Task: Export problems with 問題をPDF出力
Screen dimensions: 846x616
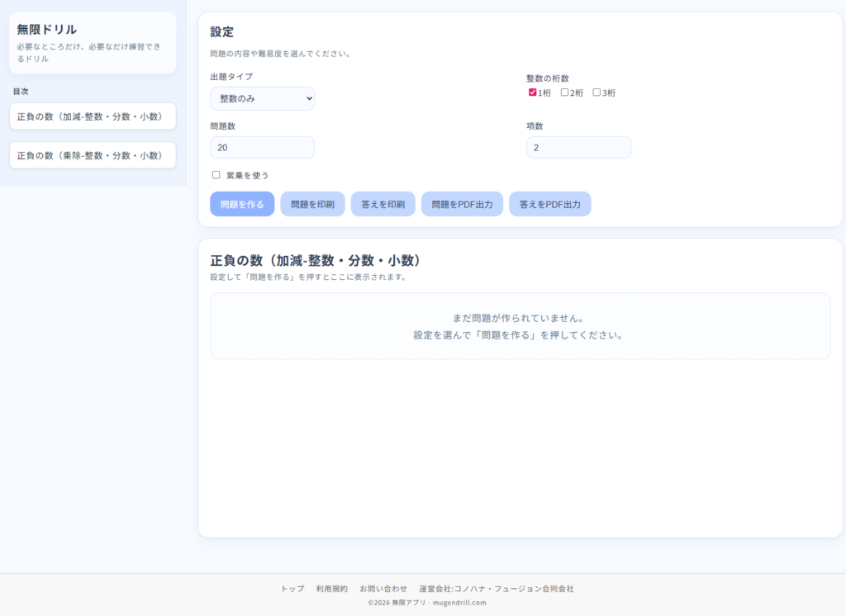Action: (462, 204)
